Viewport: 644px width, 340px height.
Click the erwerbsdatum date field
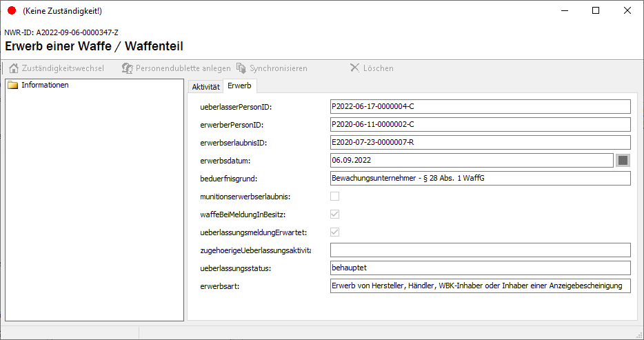point(471,161)
